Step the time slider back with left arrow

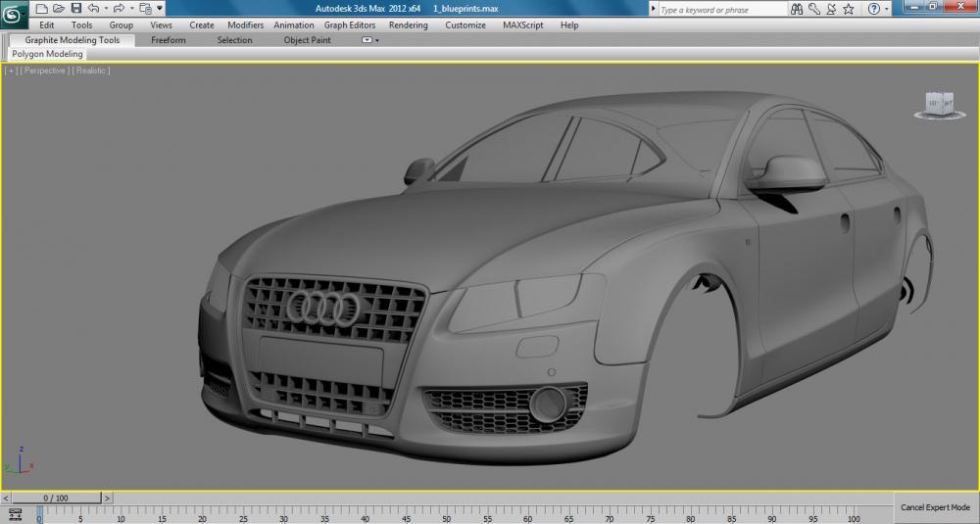(6, 498)
